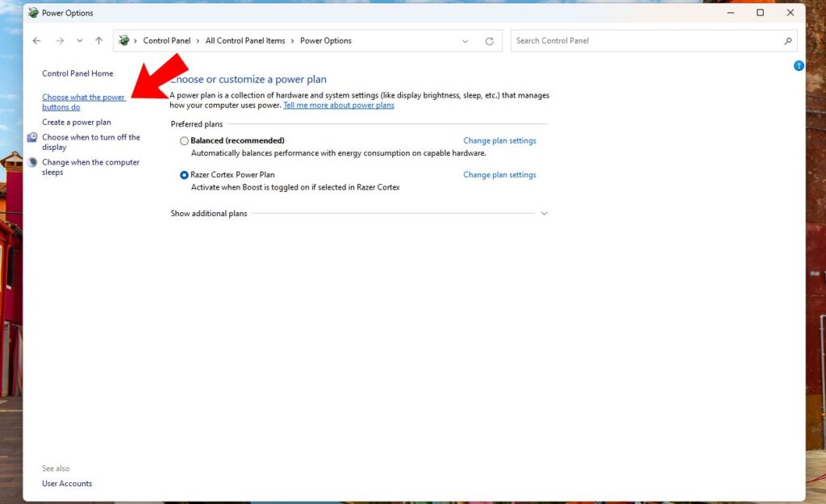Select the Balanced (recommended) plan
This screenshot has width=826, height=504.
coord(184,140)
